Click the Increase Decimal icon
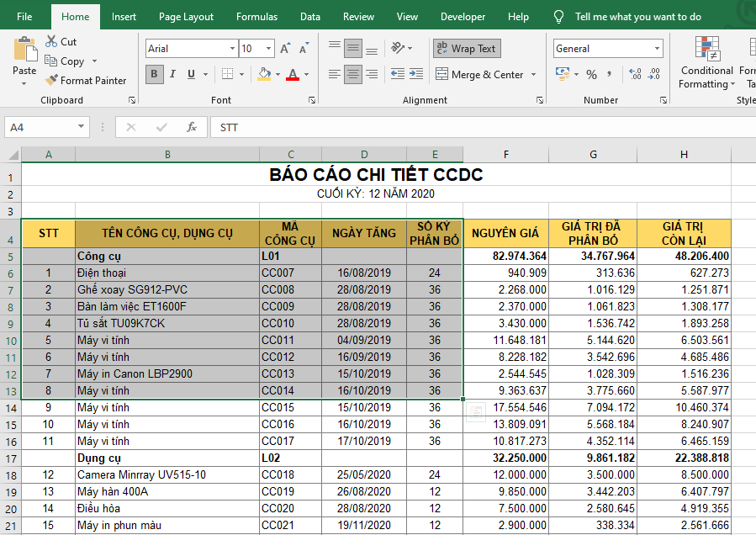The height and width of the screenshot is (535, 756). pyautogui.click(x=633, y=74)
